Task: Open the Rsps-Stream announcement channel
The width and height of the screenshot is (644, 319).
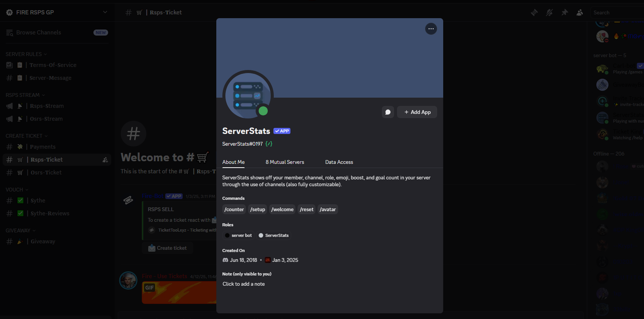Action: pos(57,106)
